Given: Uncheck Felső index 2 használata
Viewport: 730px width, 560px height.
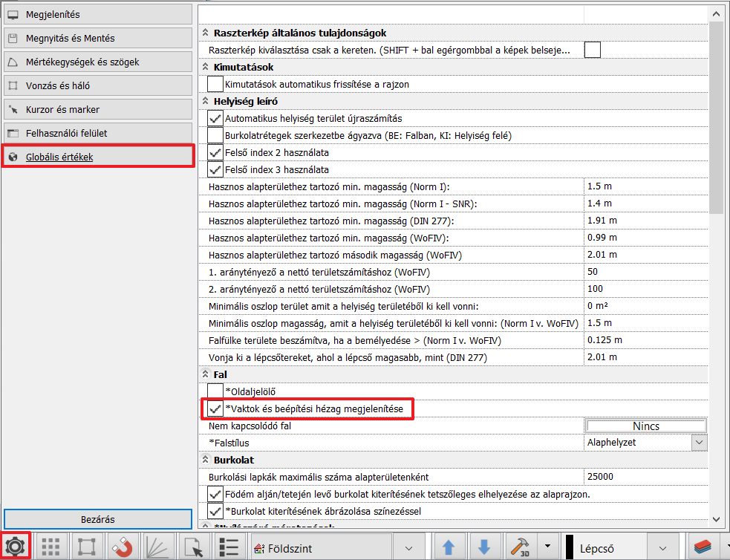Looking at the screenshot, I should click(x=215, y=152).
